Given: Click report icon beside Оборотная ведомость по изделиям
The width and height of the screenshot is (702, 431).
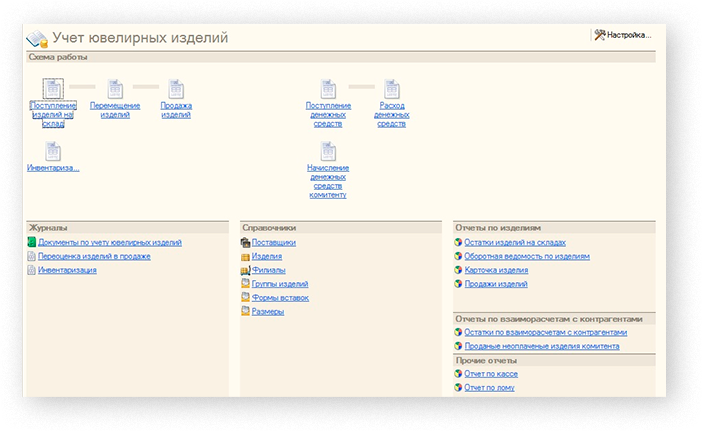Looking at the screenshot, I should [458, 256].
